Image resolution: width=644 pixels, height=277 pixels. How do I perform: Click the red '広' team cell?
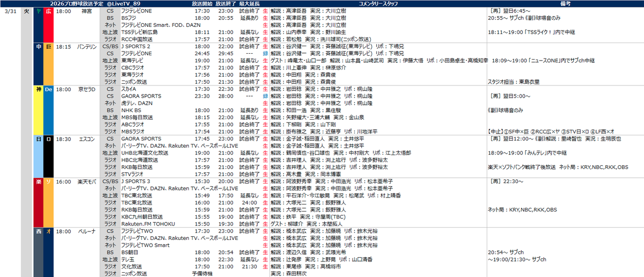(x=48, y=25)
